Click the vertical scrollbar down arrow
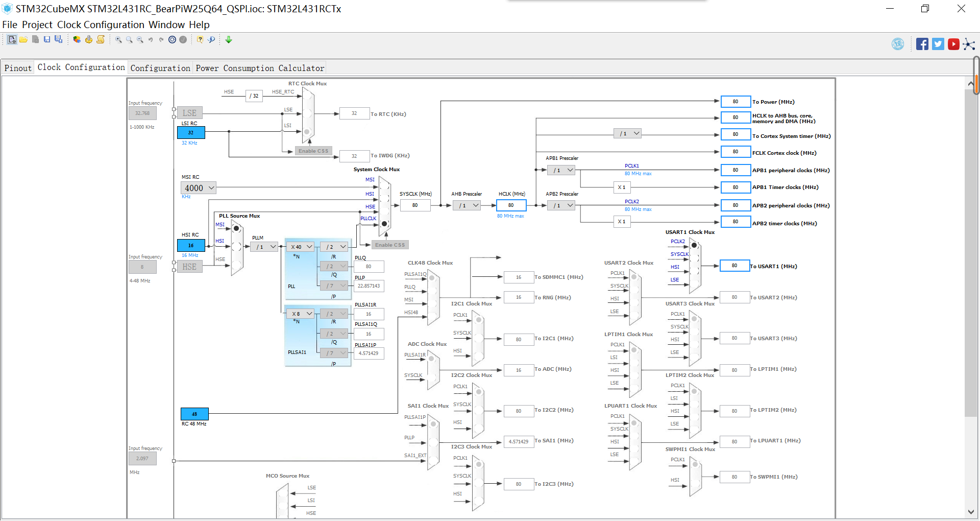980x521 pixels. [x=971, y=512]
